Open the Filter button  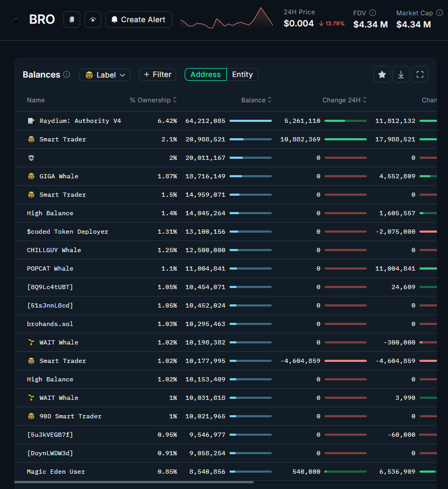(157, 74)
